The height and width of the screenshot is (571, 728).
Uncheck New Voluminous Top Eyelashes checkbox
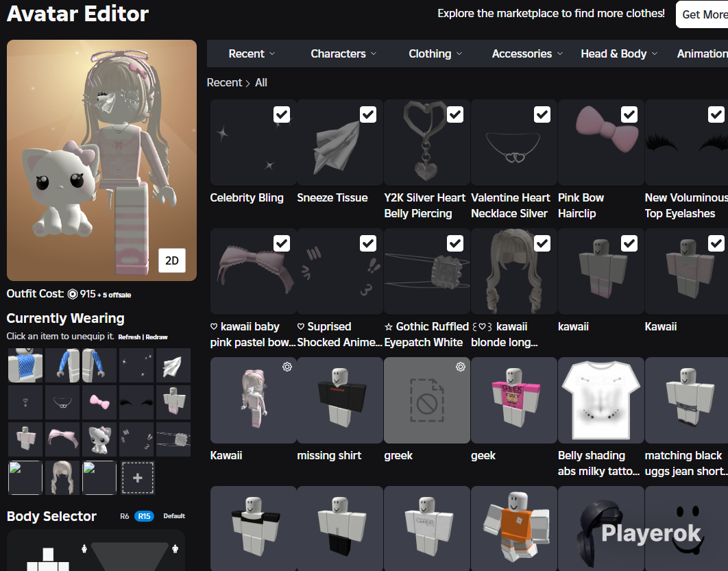(x=716, y=114)
